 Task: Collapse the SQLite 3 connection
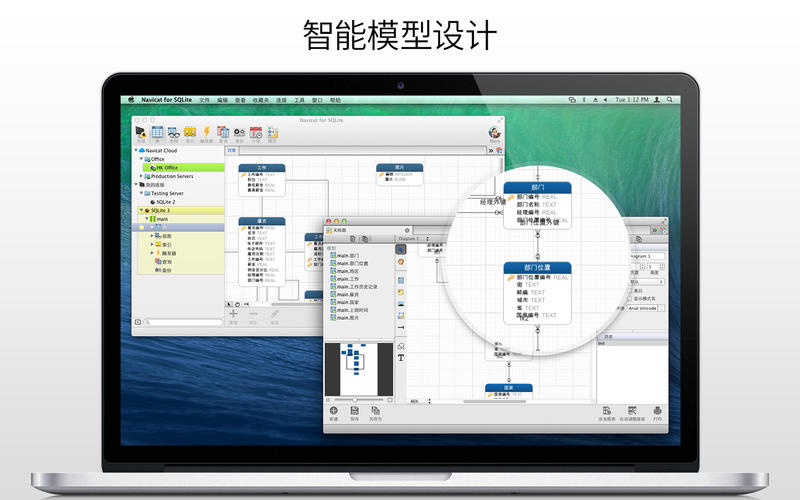click(141, 210)
